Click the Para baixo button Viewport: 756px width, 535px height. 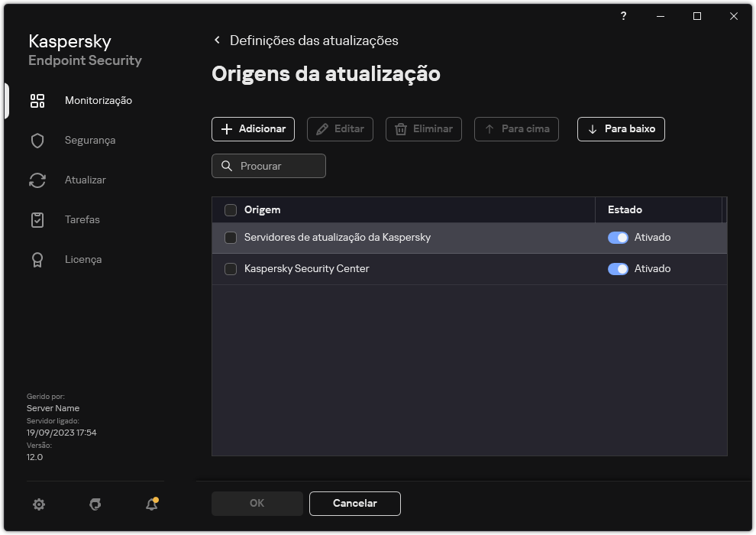[x=620, y=128]
